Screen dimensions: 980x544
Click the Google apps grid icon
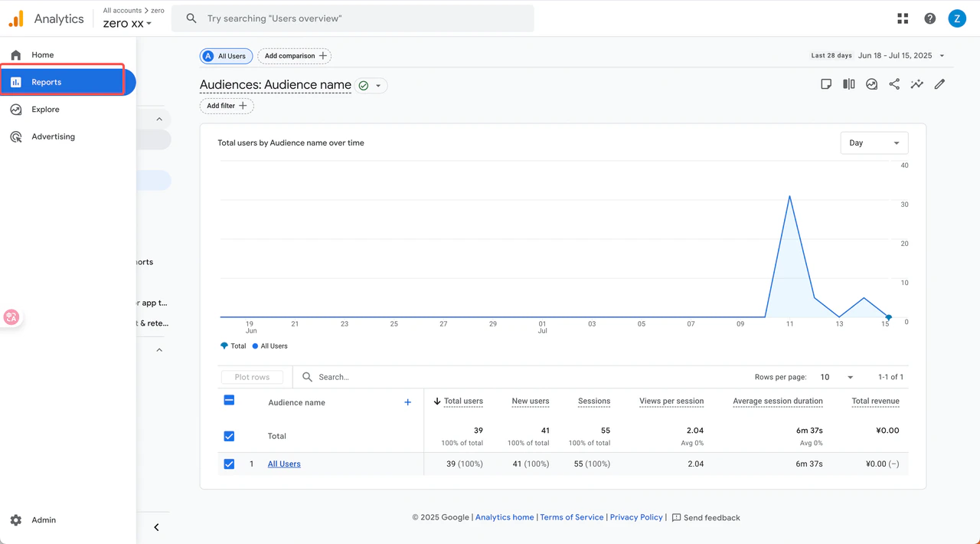903,18
